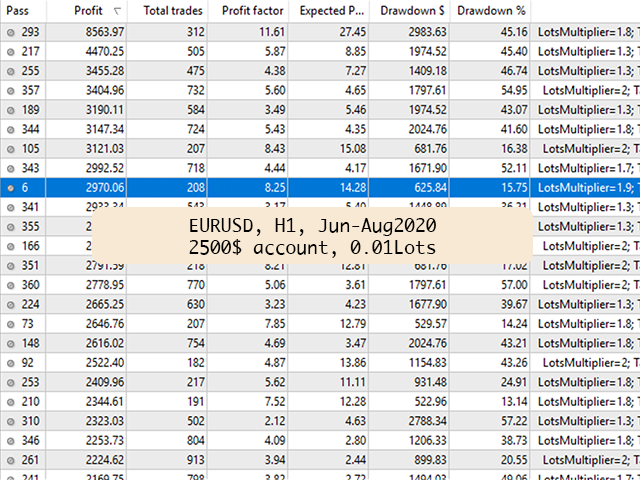Click profit 2970.06 in highlighted row
The width and height of the screenshot is (640, 480).
[x=104, y=188]
